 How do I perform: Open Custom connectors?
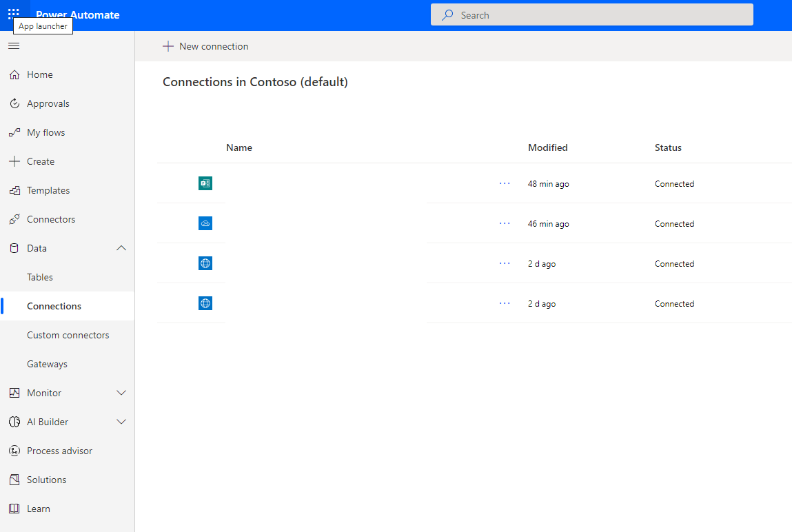pyautogui.click(x=67, y=335)
